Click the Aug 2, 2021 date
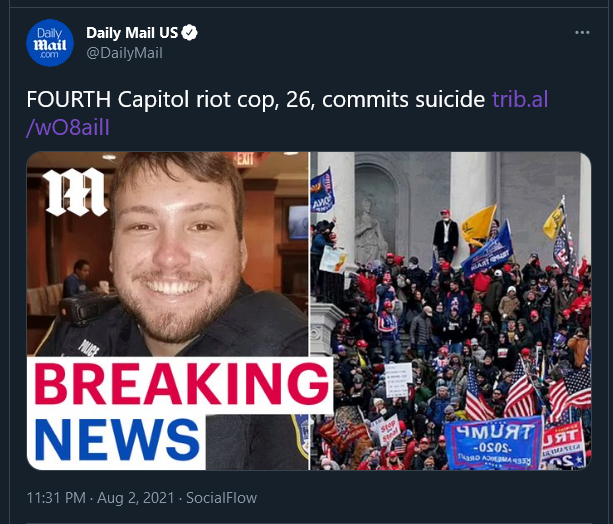The height and width of the screenshot is (524, 613). pos(135,498)
